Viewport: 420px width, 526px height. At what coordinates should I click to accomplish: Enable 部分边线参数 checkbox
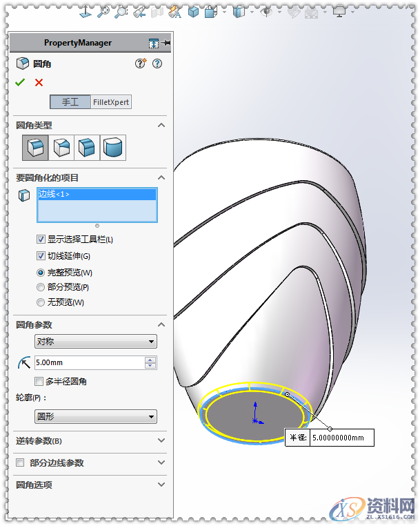coord(20,463)
